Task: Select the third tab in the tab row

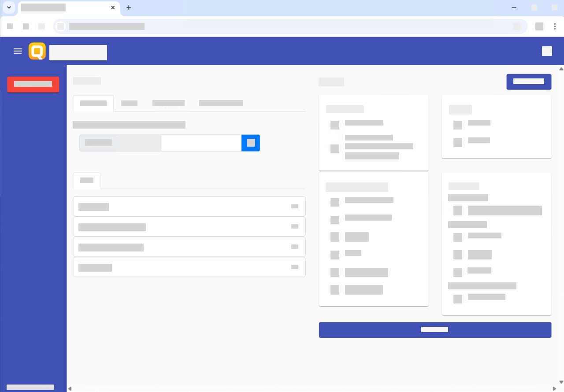Action: coord(169,103)
